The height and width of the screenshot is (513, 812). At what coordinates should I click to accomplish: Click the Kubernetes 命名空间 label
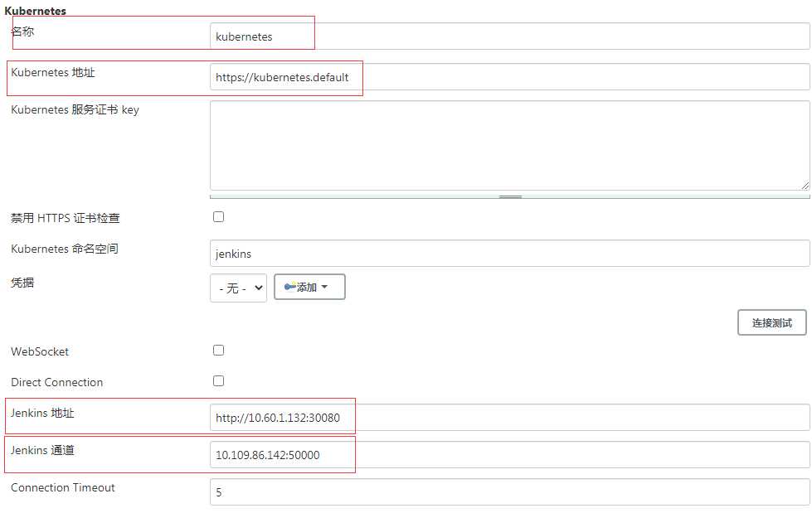coord(65,249)
